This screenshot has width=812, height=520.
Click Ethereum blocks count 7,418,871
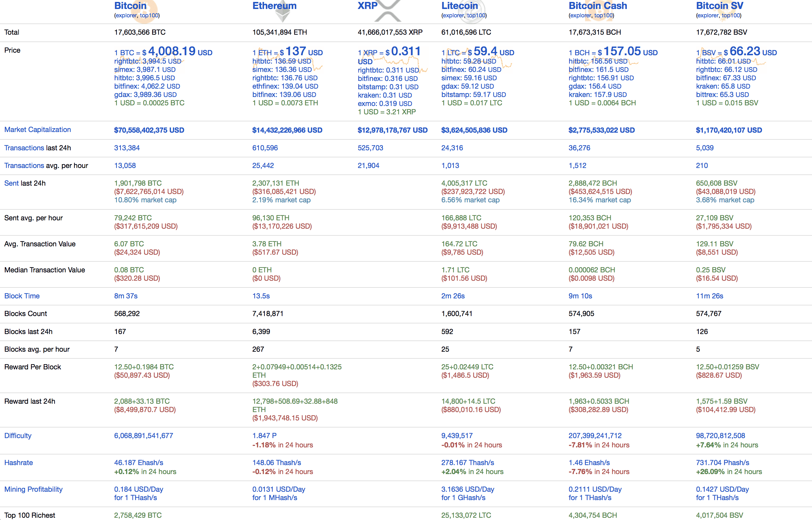(x=268, y=313)
